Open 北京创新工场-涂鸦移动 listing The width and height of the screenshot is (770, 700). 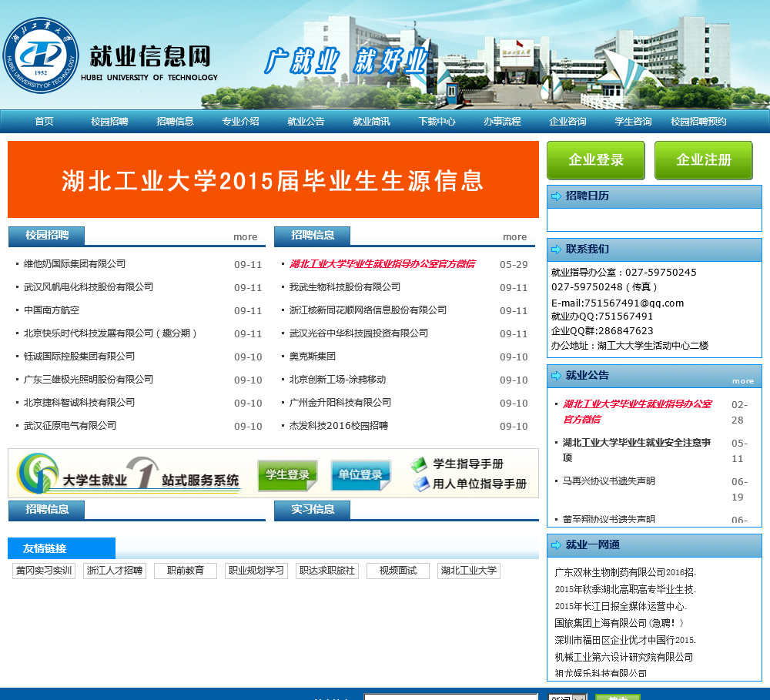click(337, 379)
